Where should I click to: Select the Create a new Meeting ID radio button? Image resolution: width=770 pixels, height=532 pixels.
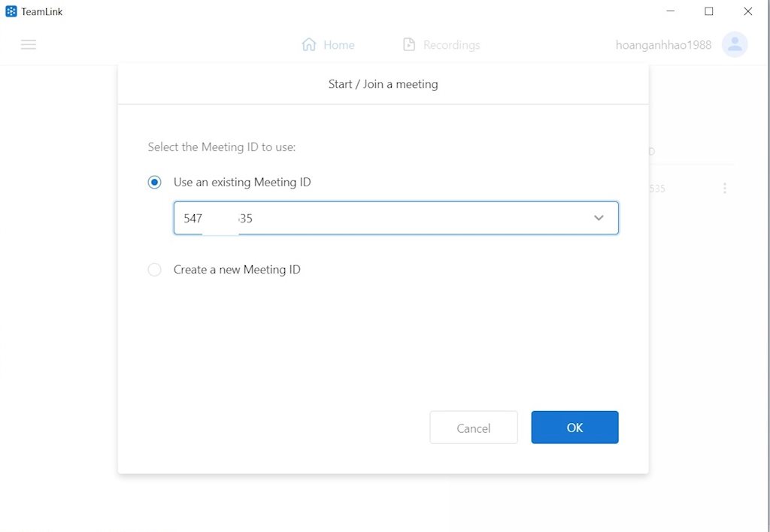[154, 270]
